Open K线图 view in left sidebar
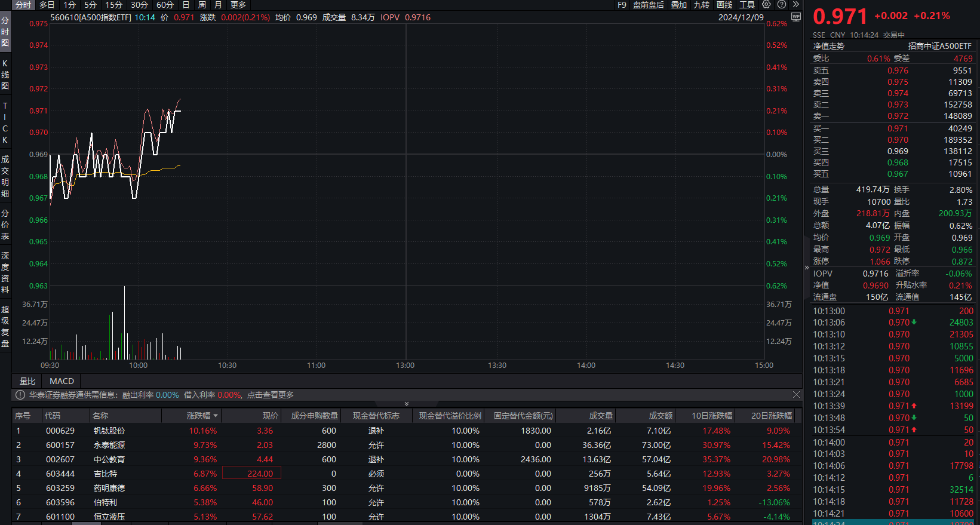 pos(5,75)
